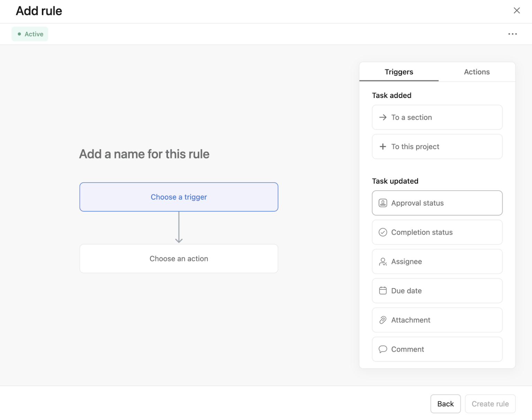Click the Back button
The image size is (532, 420).
[x=445, y=404]
